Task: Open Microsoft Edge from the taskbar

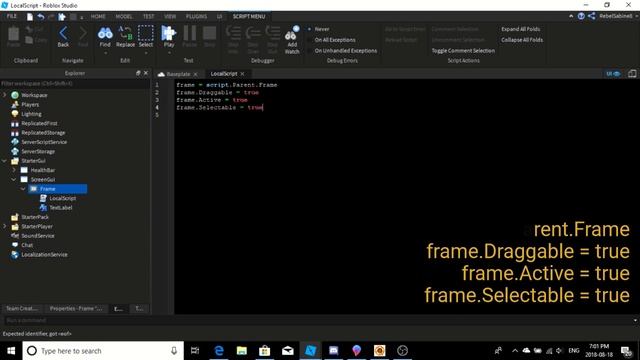Action: [x=219, y=351]
